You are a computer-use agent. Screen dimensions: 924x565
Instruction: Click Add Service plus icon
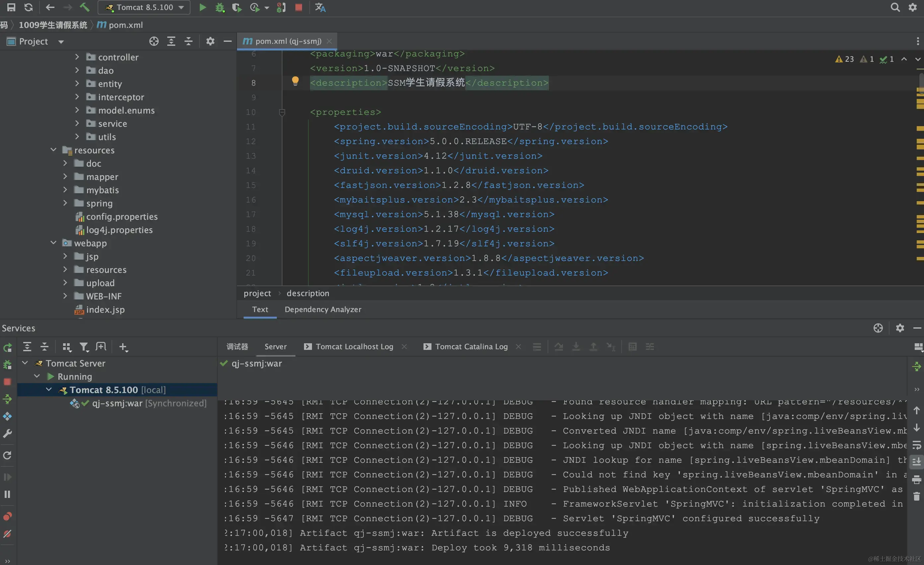coord(123,347)
